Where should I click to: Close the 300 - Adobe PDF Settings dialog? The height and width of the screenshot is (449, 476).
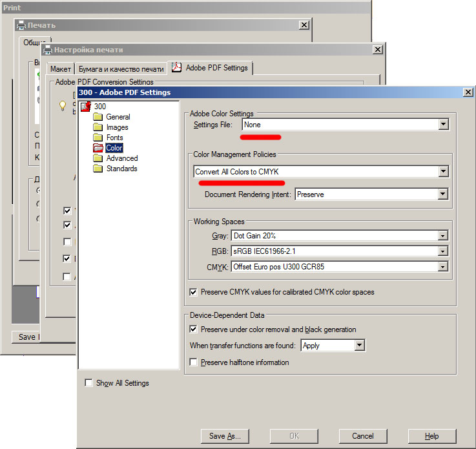[468, 92]
